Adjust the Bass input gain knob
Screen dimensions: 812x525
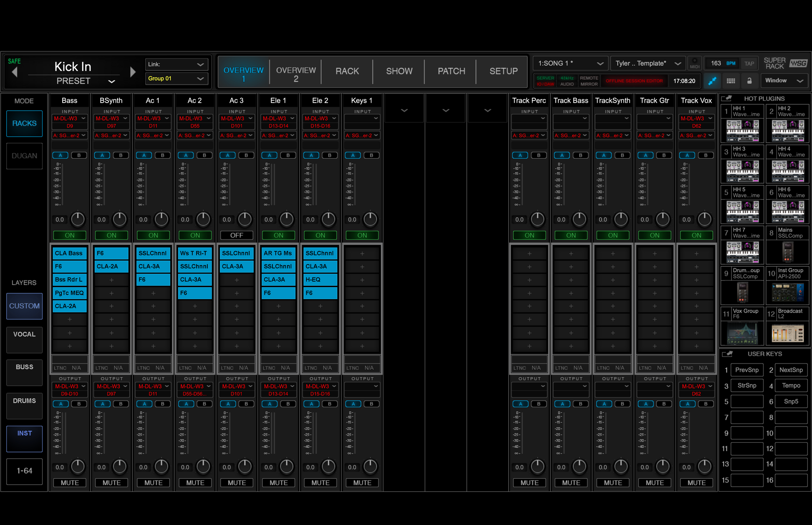[78, 219]
